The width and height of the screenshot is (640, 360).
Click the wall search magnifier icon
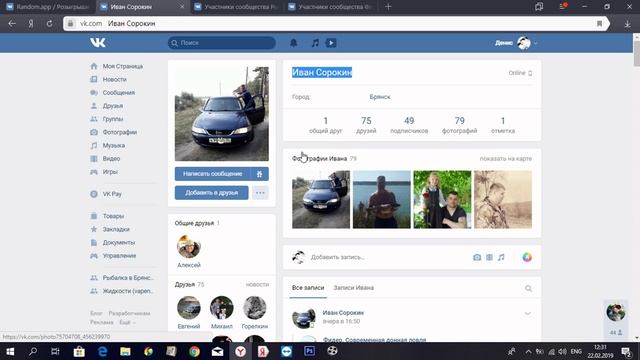528,289
